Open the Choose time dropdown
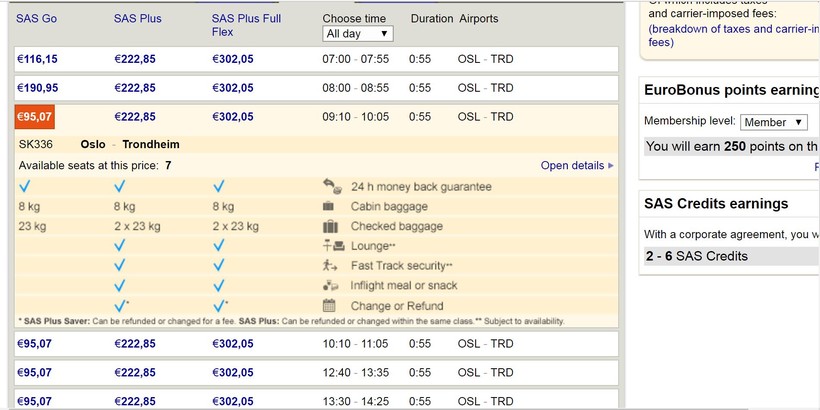This screenshot has height=410, width=820. (x=358, y=34)
